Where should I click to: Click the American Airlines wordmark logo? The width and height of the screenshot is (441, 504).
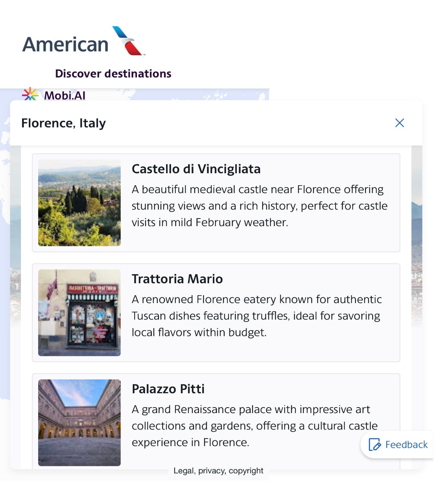tap(65, 45)
